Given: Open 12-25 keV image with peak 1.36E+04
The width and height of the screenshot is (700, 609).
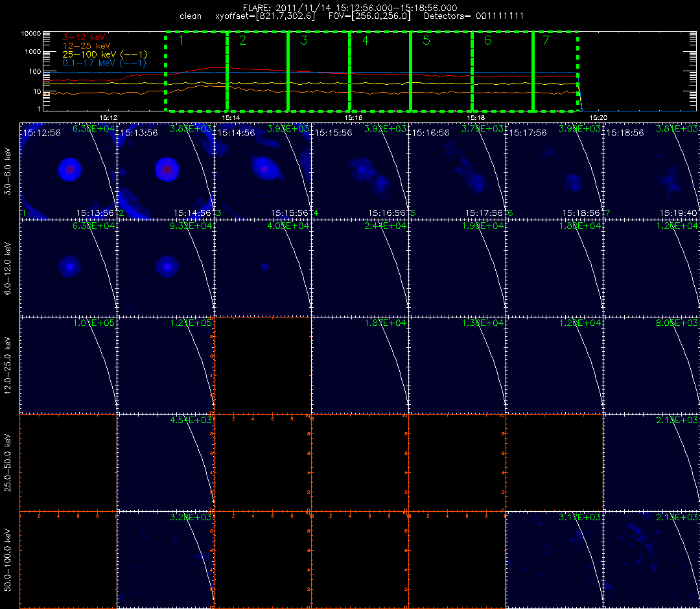Looking at the screenshot, I should (457, 365).
